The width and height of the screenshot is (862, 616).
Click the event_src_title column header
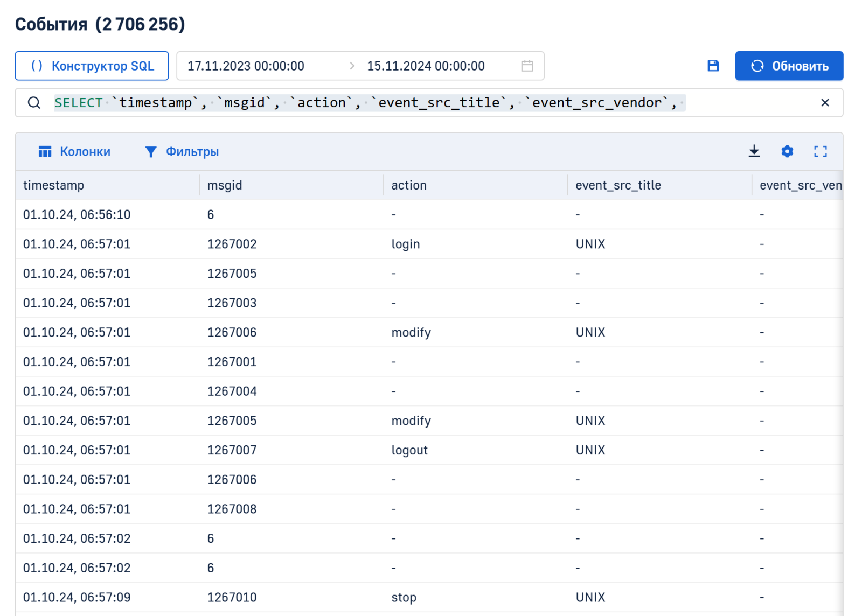click(x=618, y=185)
